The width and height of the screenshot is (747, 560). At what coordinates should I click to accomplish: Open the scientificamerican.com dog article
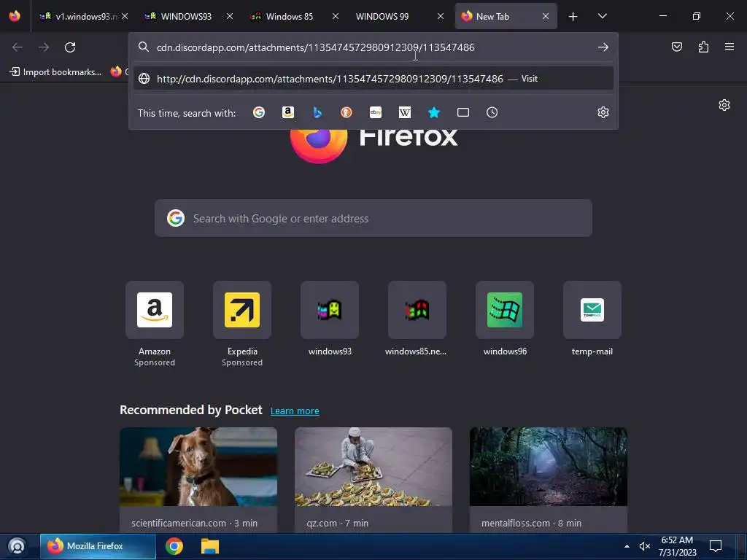click(198, 480)
